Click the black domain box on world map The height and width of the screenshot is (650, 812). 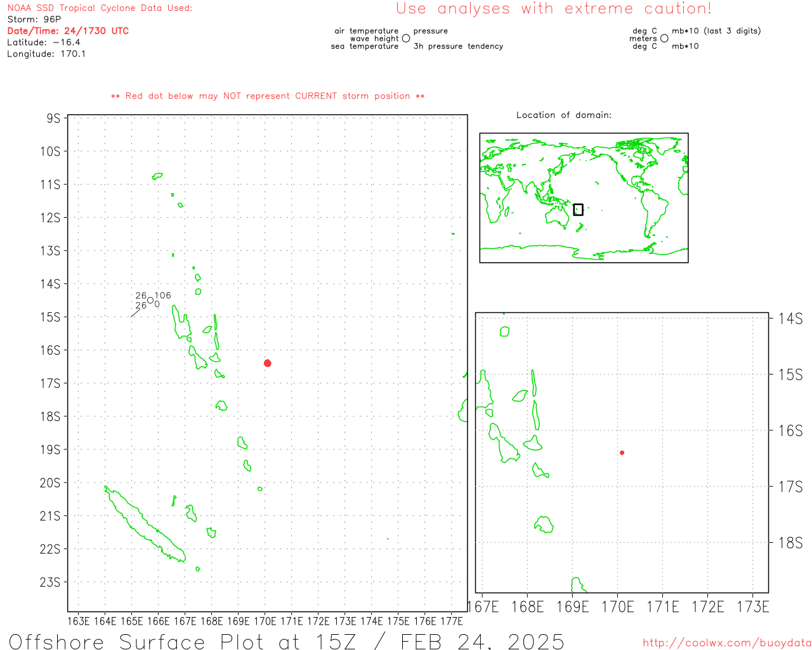(x=578, y=209)
